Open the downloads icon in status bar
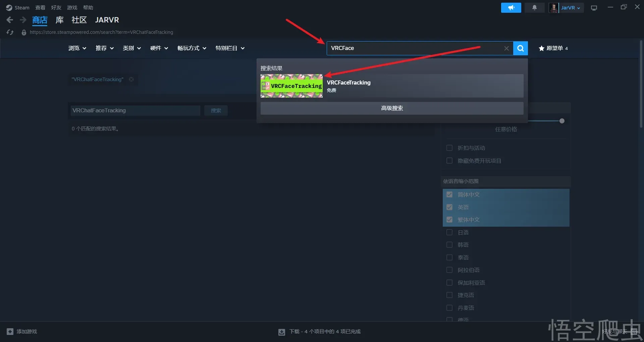Viewport: 644px width, 342px height. [x=282, y=332]
